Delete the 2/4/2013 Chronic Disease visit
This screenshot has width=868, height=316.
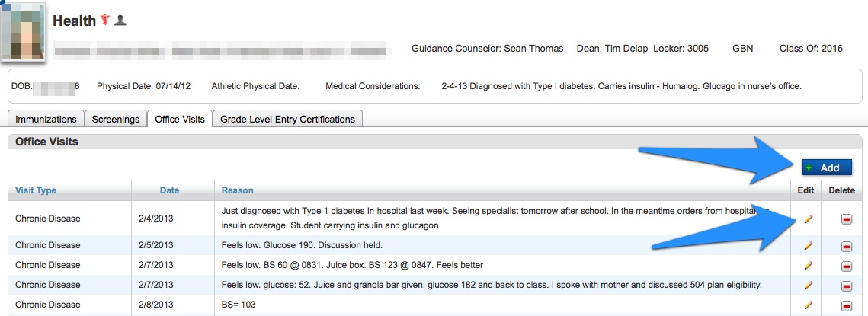(846, 220)
